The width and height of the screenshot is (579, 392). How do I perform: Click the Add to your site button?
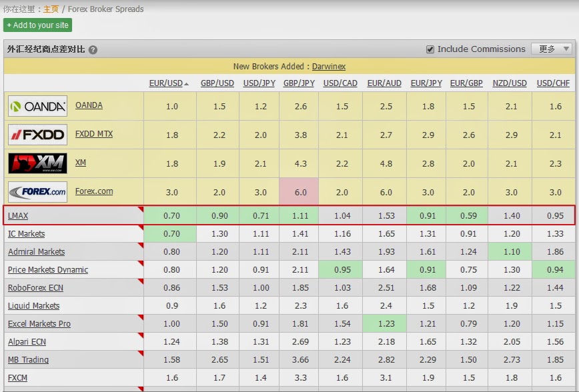(37, 25)
